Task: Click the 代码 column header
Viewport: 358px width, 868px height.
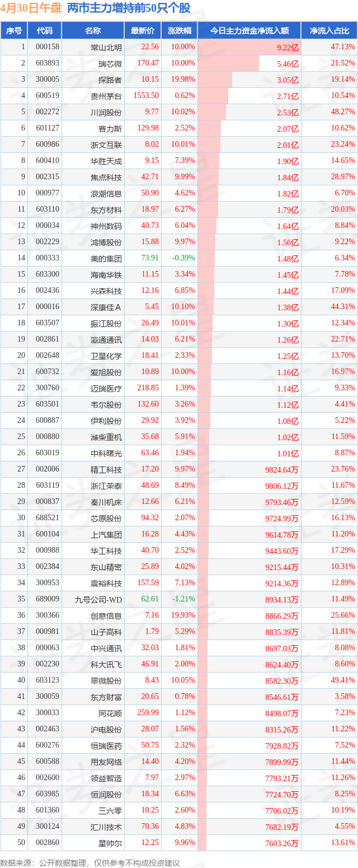Action: pyautogui.click(x=44, y=30)
